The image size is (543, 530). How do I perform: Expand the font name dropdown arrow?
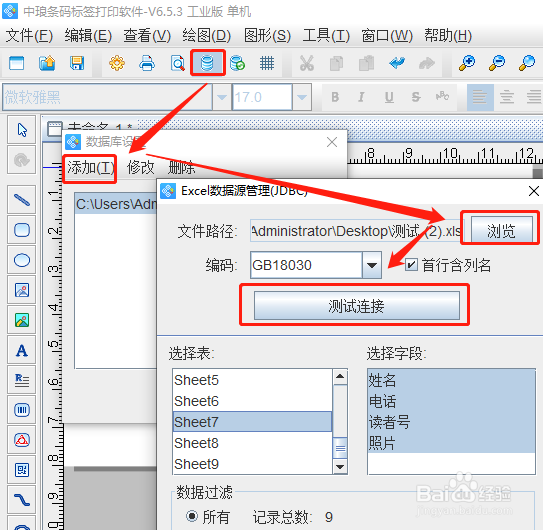(x=222, y=97)
